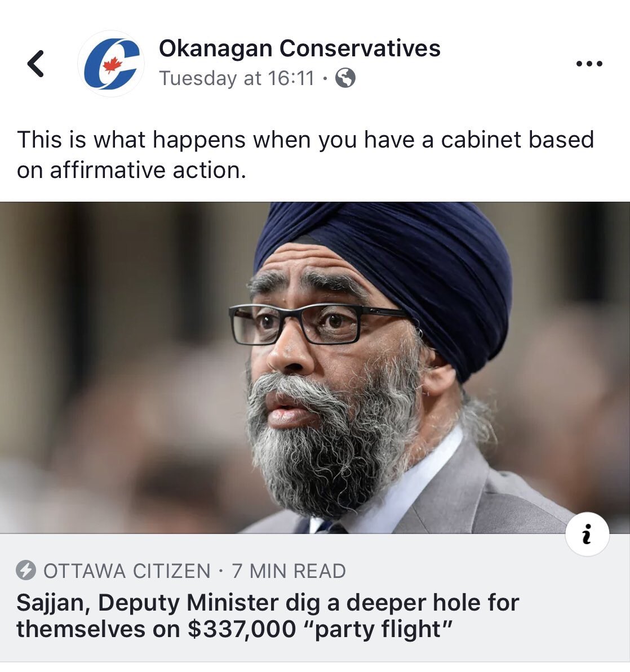The width and height of the screenshot is (630, 672).
Task: Select the post caption about the cabinet
Action: (x=305, y=154)
